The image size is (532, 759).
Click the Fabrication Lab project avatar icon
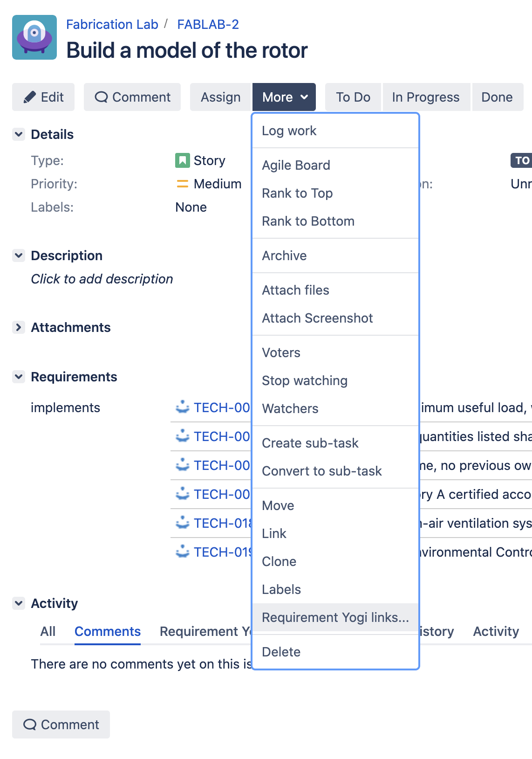(34, 37)
